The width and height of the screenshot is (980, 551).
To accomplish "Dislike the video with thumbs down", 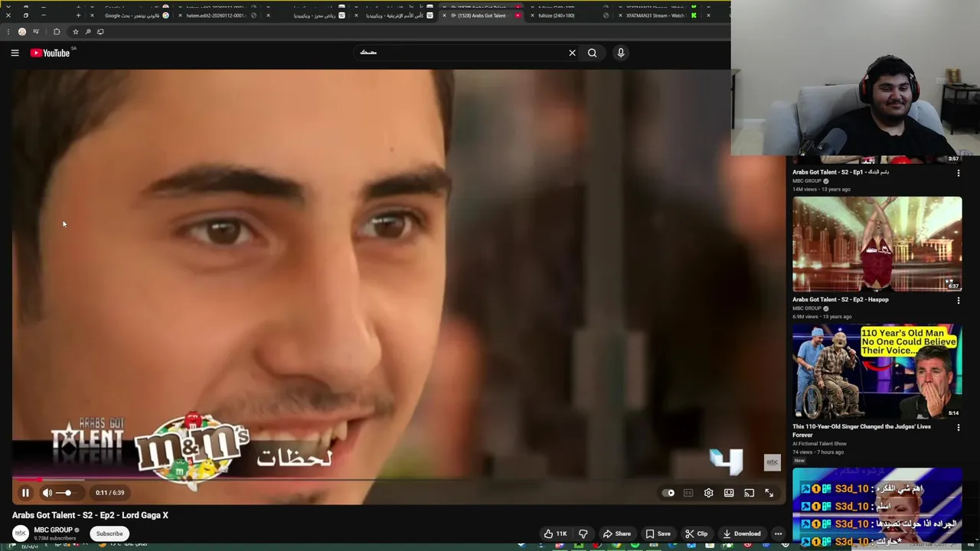I will point(583,533).
